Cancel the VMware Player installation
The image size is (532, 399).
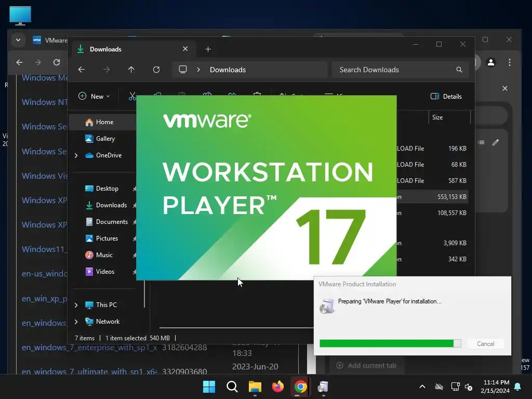(x=486, y=344)
